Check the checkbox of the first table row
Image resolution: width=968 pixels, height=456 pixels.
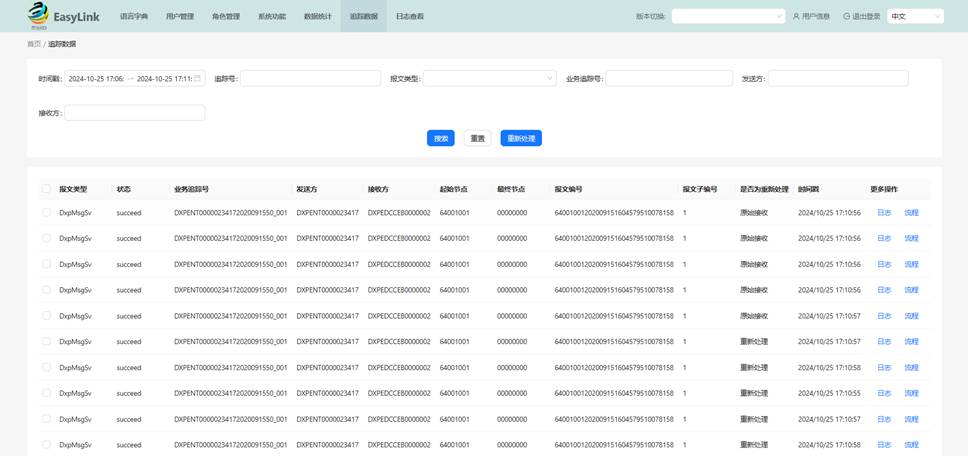[46, 212]
